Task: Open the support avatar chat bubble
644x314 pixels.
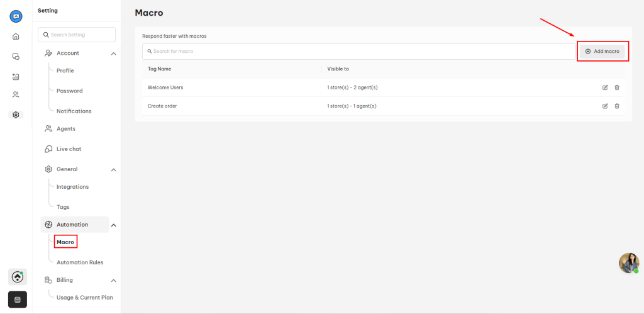Action: (x=629, y=263)
